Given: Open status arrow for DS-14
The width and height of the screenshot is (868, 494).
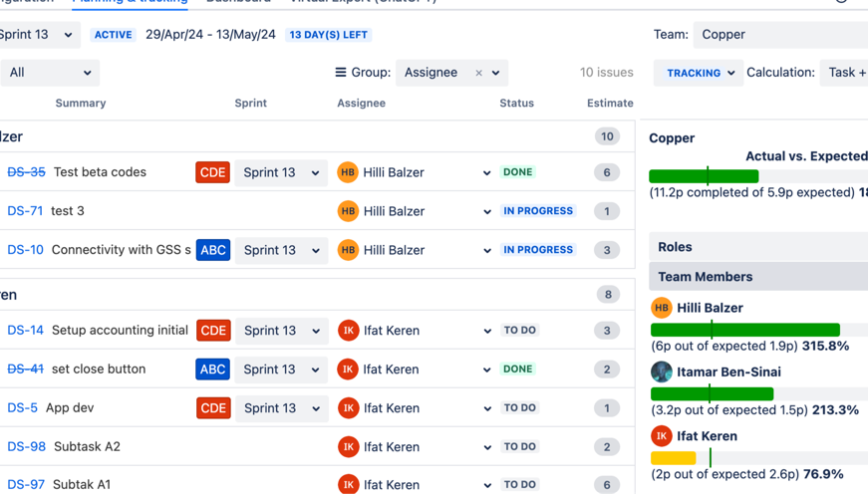Looking at the screenshot, I should click(486, 331).
